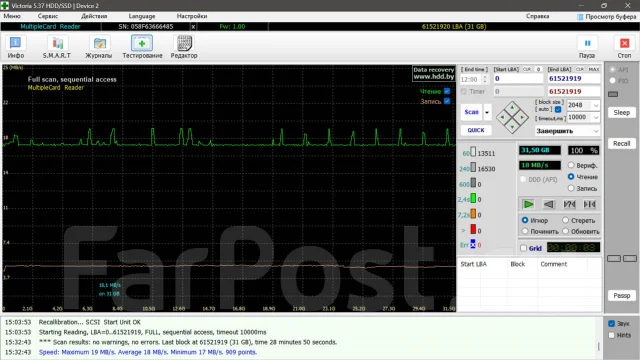Adjust the End time 12:00 spinner
This screenshot has height=360, width=640.
[485, 79]
